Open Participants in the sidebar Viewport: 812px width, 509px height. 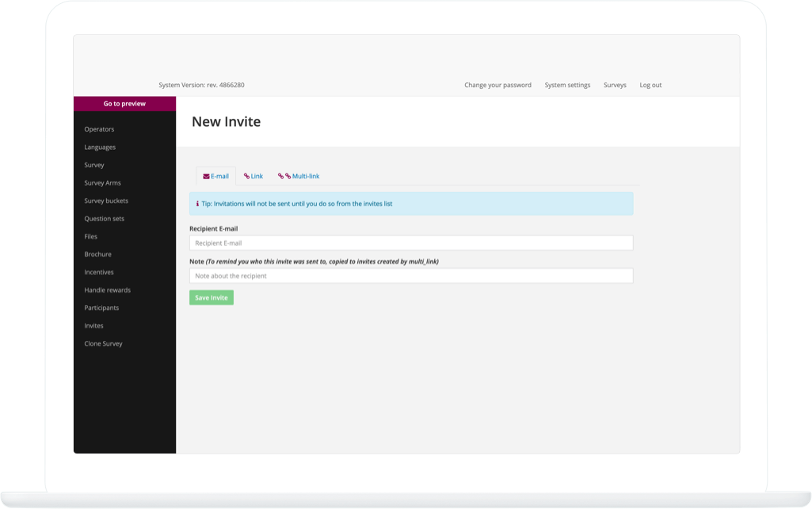(101, 308)
